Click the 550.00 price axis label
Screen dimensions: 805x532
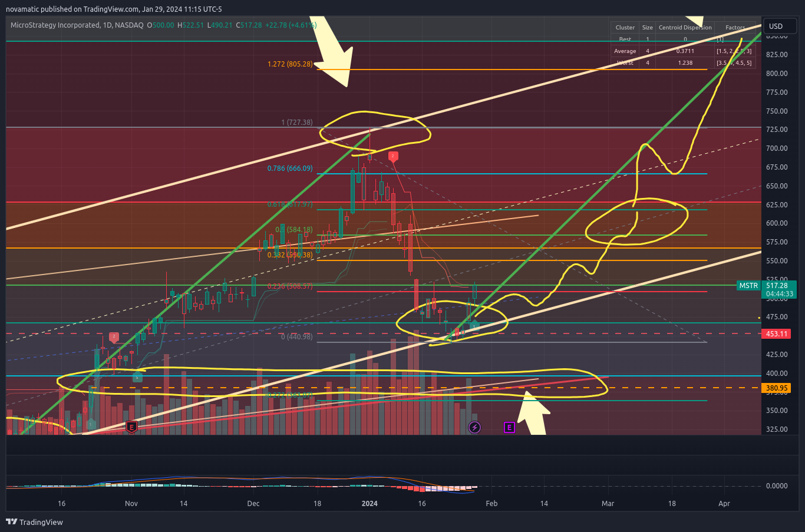tap(777, 261)
